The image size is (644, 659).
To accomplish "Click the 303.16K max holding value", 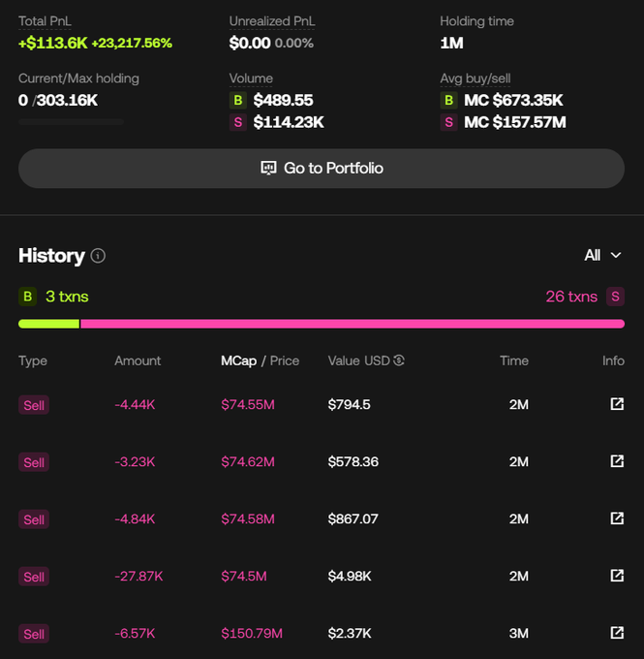I will (x=67, y=100).
